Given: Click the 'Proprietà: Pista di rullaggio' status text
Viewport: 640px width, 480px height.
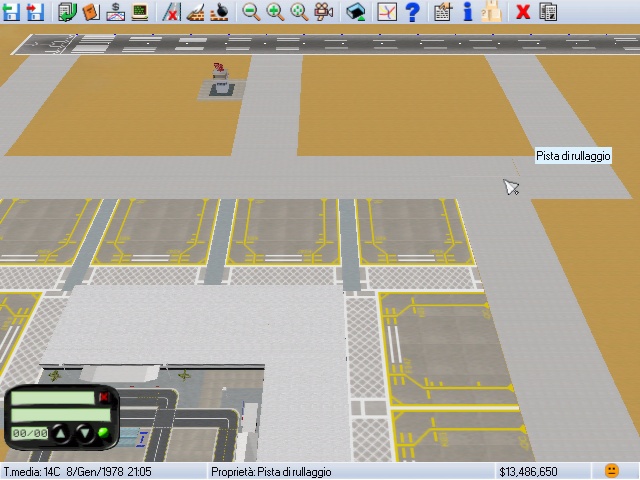Looking at the screenshot, I should point(271,472).
